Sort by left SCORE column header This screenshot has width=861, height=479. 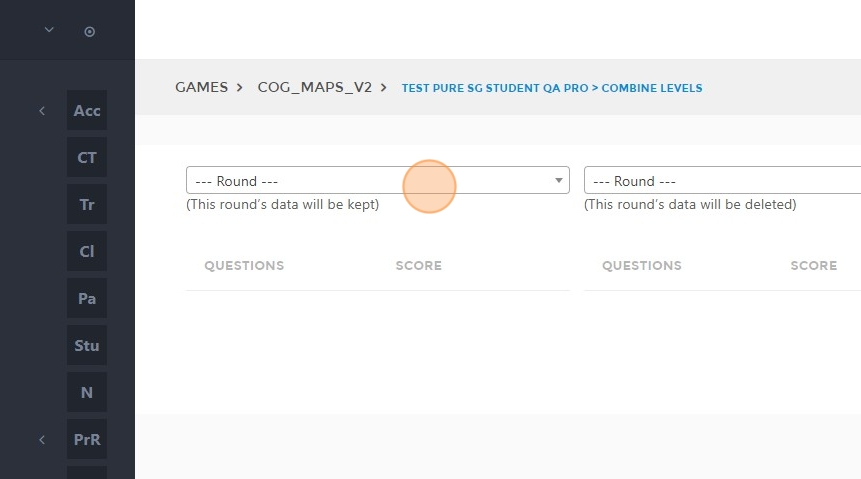tap(418, 265)
